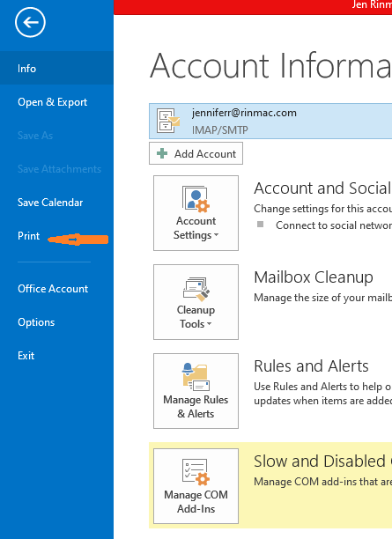Image resolution: width=392 pixels, height=539 pixels.
Task: Click the Cleanup Tools broom icon
Action: (196, 288)
